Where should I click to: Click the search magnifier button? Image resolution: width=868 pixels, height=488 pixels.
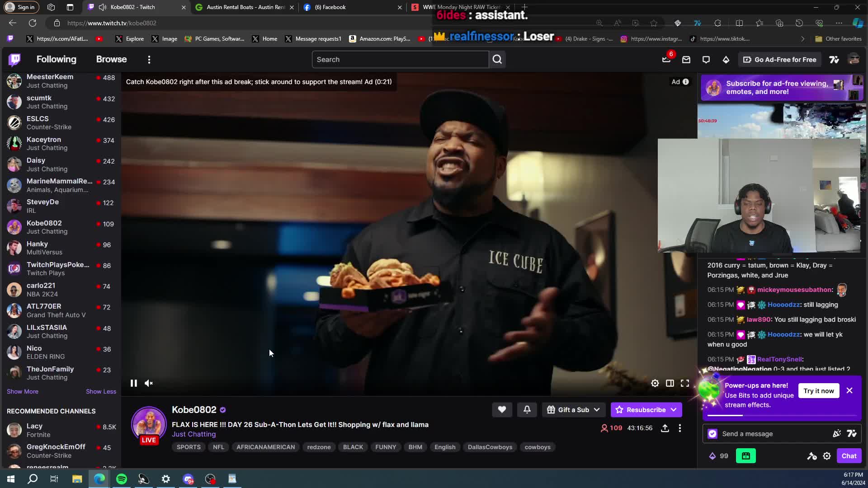point(497,59)
